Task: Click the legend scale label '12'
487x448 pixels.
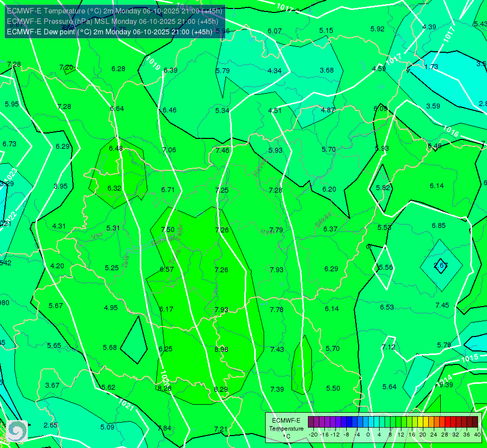Action: 401,435
